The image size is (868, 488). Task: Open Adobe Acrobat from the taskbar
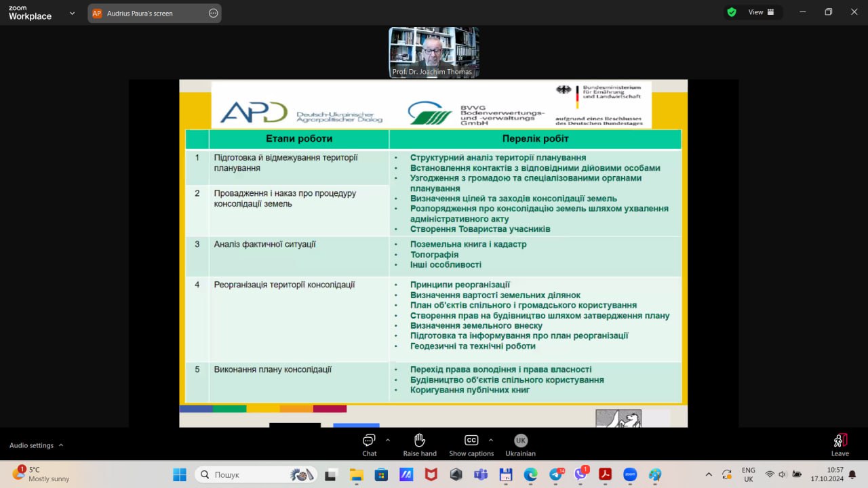[605, 474]
